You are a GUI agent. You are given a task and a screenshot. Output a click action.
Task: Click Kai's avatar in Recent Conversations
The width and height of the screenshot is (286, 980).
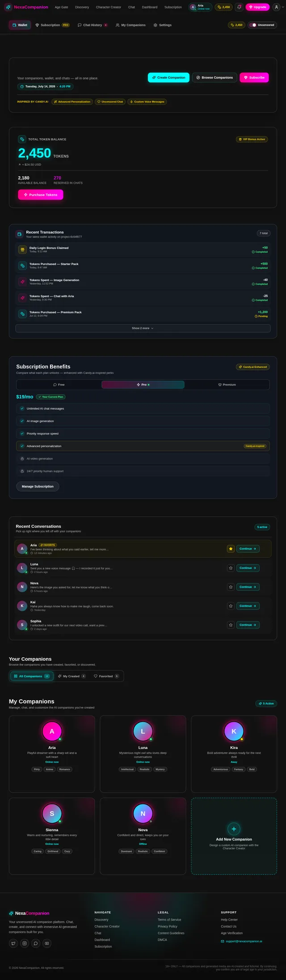click(22, 606)
